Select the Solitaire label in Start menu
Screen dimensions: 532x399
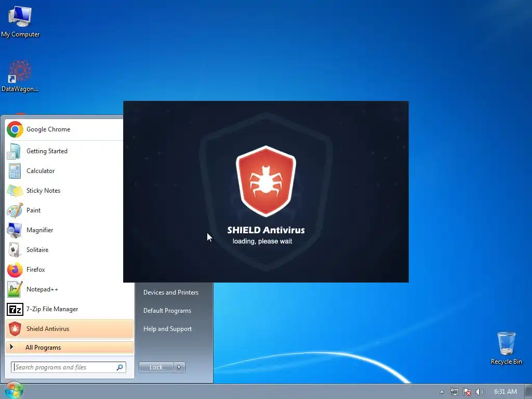point(37,250)
